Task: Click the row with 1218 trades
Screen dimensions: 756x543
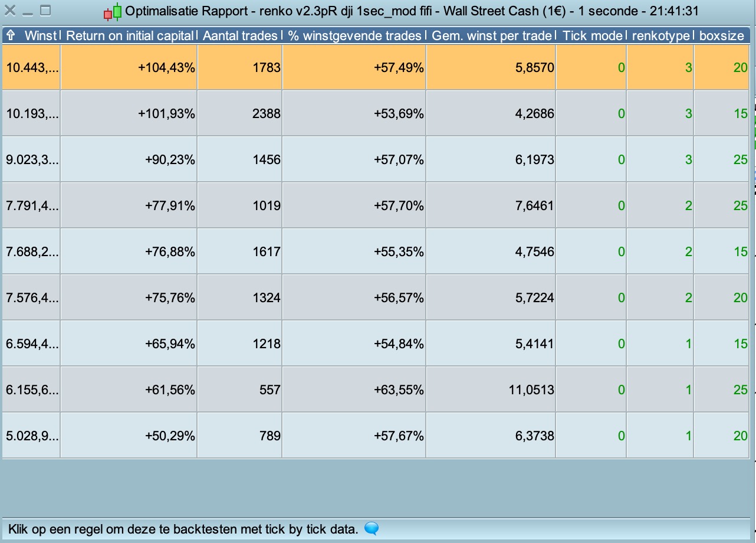Action: [x=376, y=344]
